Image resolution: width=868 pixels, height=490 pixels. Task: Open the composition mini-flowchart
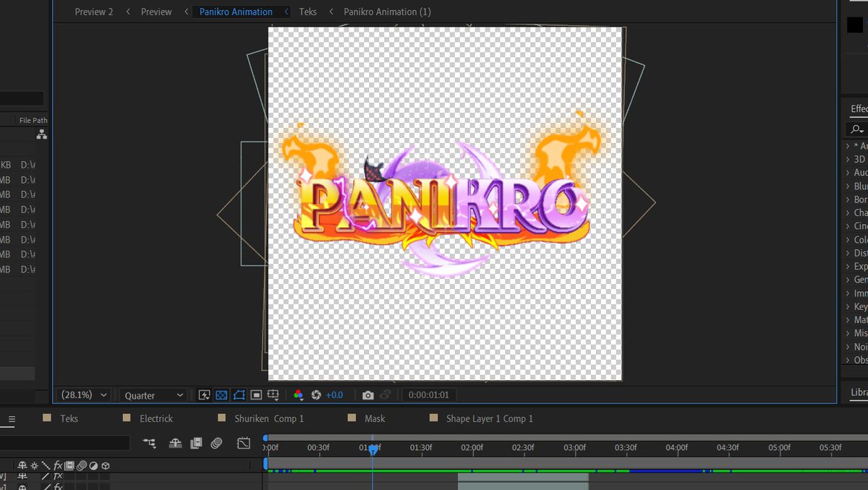pyautogui.click(x=150, y=443)
